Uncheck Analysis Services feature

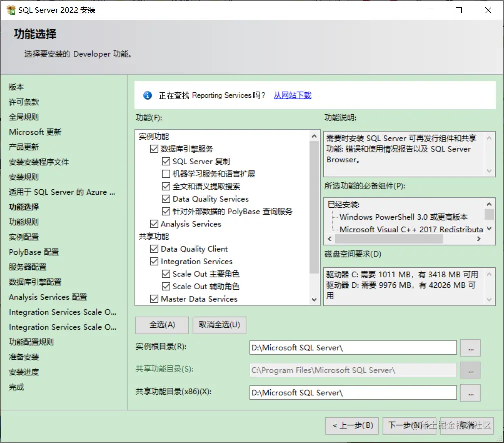tap(154, 224)
